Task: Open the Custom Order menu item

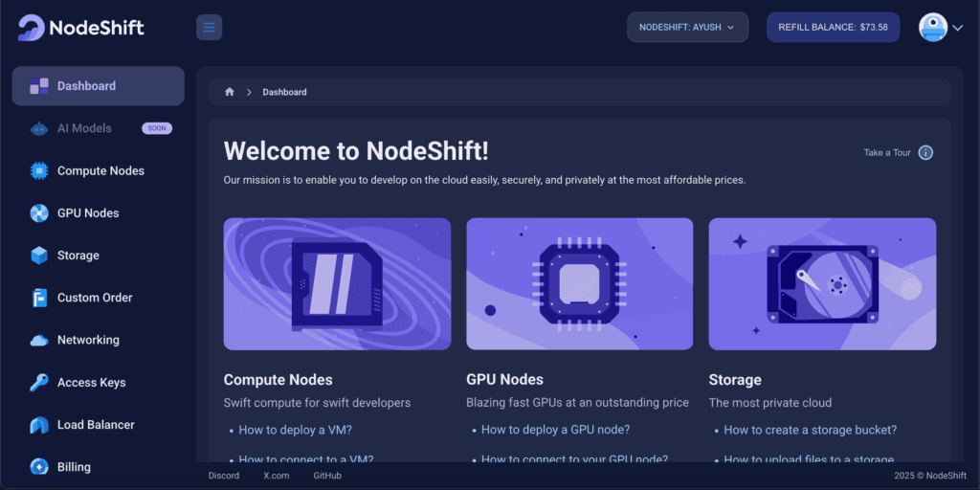Action: pyautogui.click(x=99, y=299)
